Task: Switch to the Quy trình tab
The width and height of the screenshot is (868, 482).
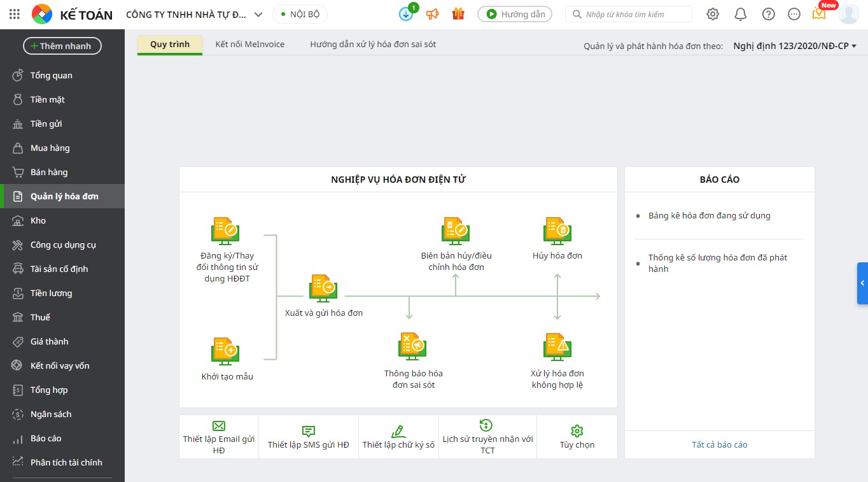Action: point(170,45)
